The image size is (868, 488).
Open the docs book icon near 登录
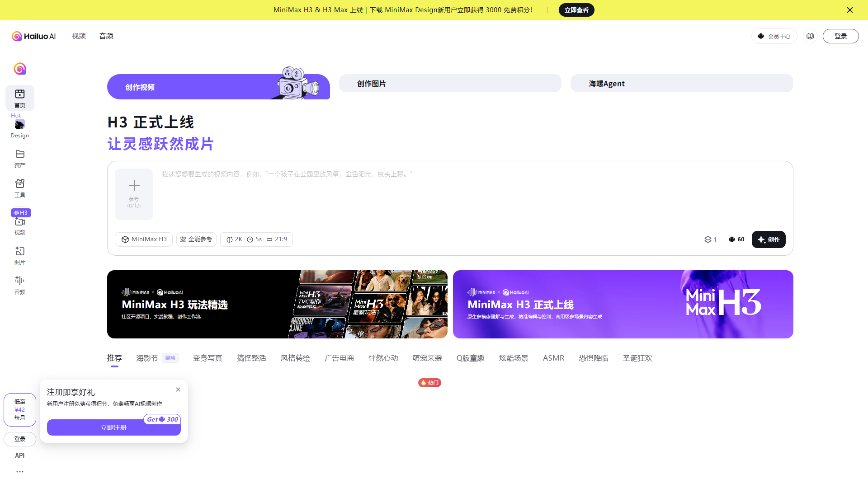tap(810, 36)
